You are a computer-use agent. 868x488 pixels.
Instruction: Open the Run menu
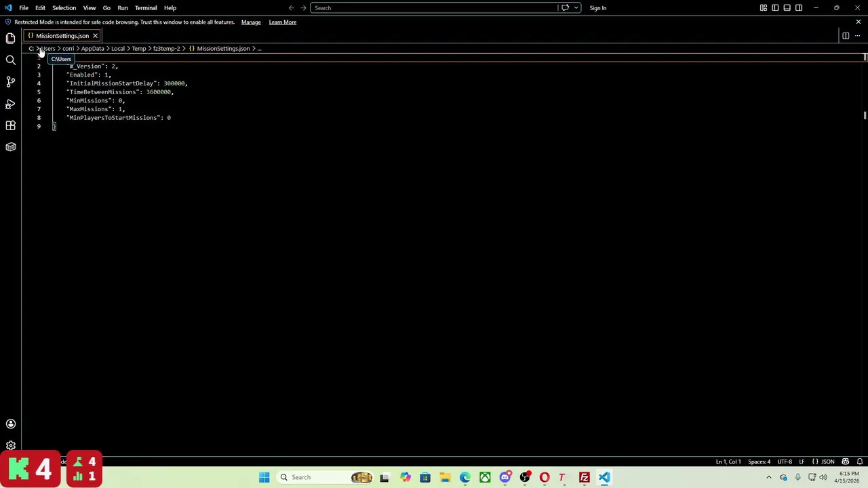(x=123, y=7)
